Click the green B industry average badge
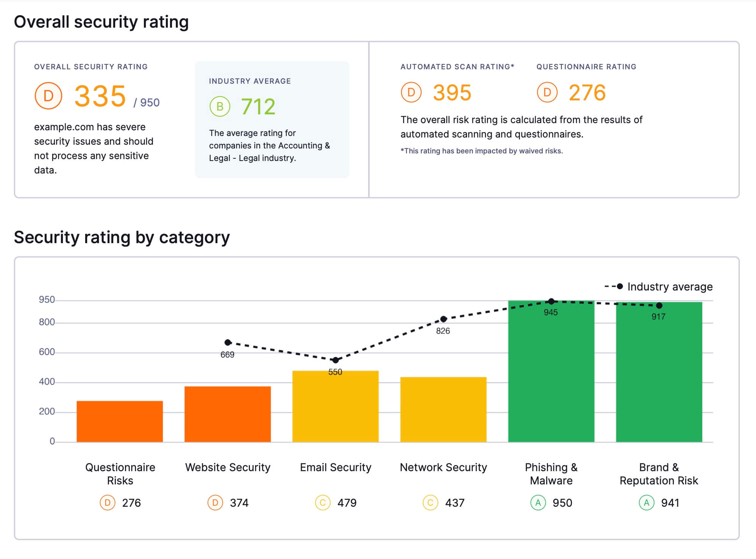This screenshot has width=756, height=559. [220, 107]
